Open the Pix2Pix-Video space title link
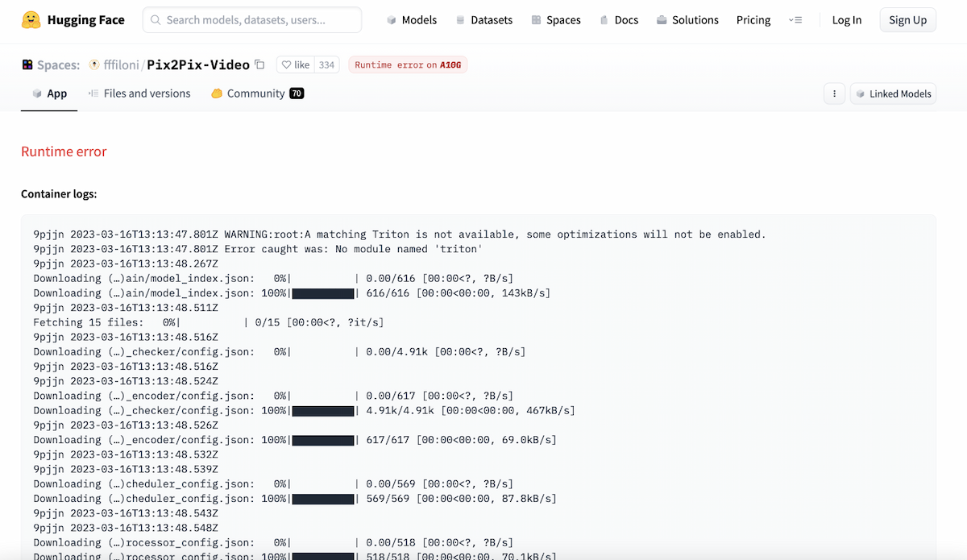The height and width of the screenshot is (560, 967). pos(198,65)
